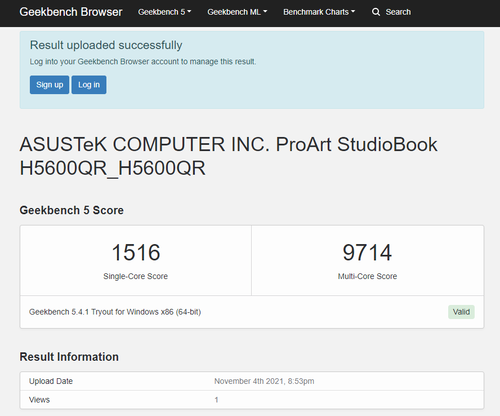Click the Log in button
The height and width of the screenshot is (416, 500).
point(89,85)
